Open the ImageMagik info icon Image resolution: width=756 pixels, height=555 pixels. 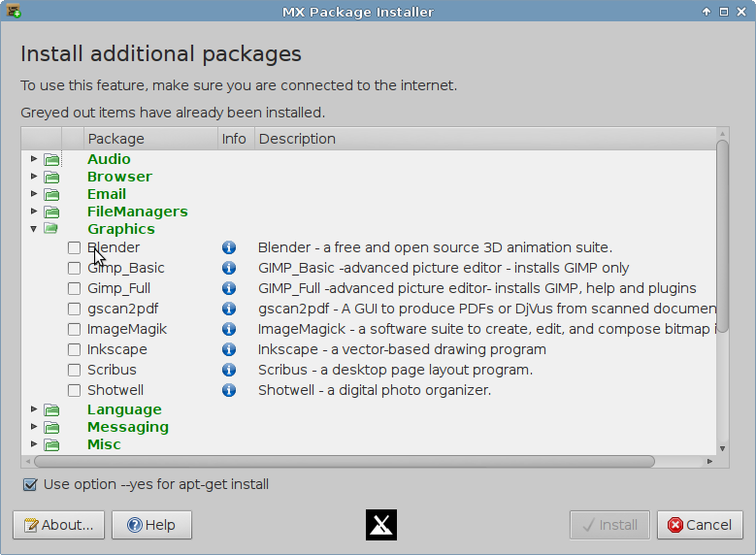click(229, 329)
